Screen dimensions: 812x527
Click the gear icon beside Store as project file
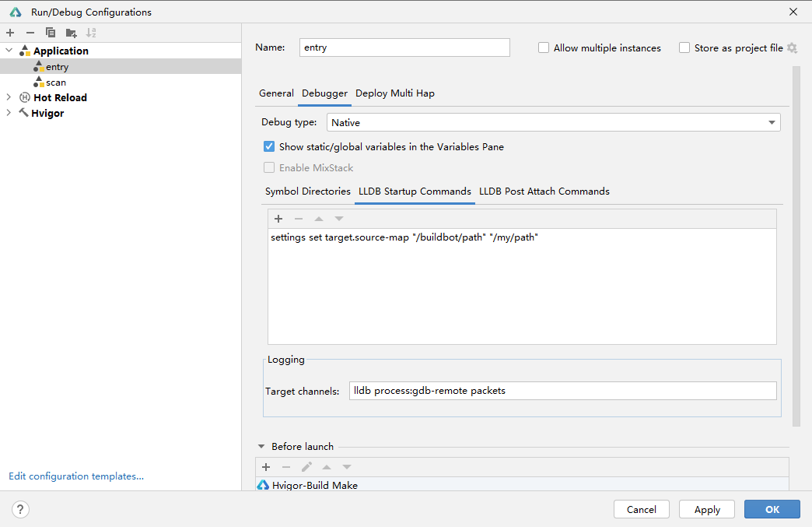coord(792,48)
